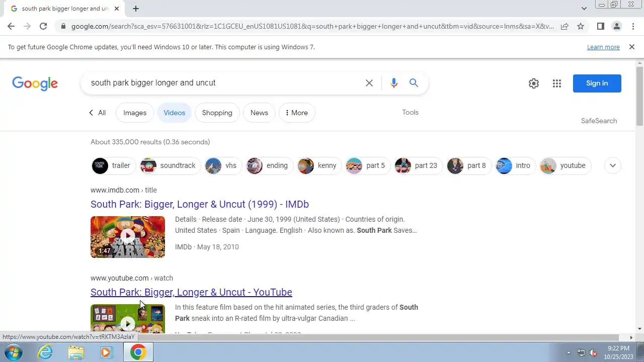Click the Sign in button
The height and width of the screenshot is (362, 644).
pyautogui.click(x=597, y=83)
